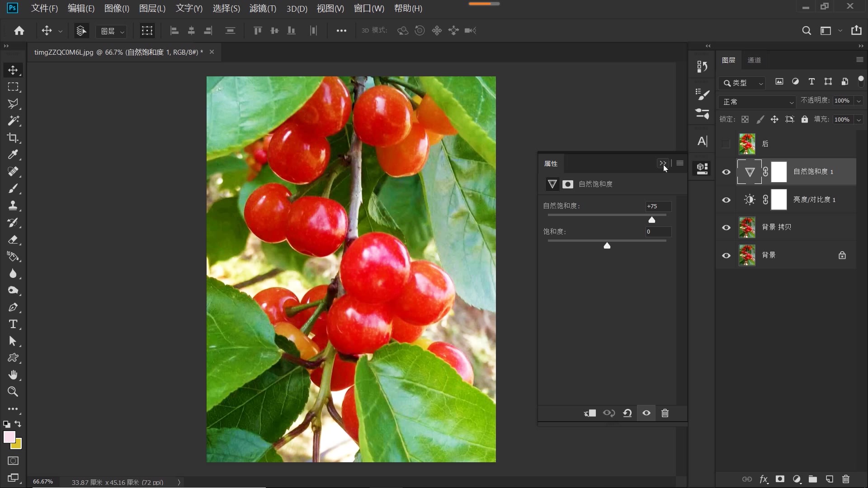Image resolution: width=868 pixels, height=488 pixels.
Task: Select the Zoom tool
Action: [x=13, y=392]
